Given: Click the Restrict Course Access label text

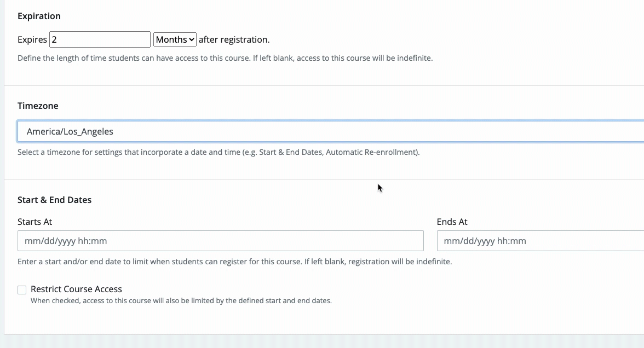Looking at the screenshot, I should click(x=76, y=289).
